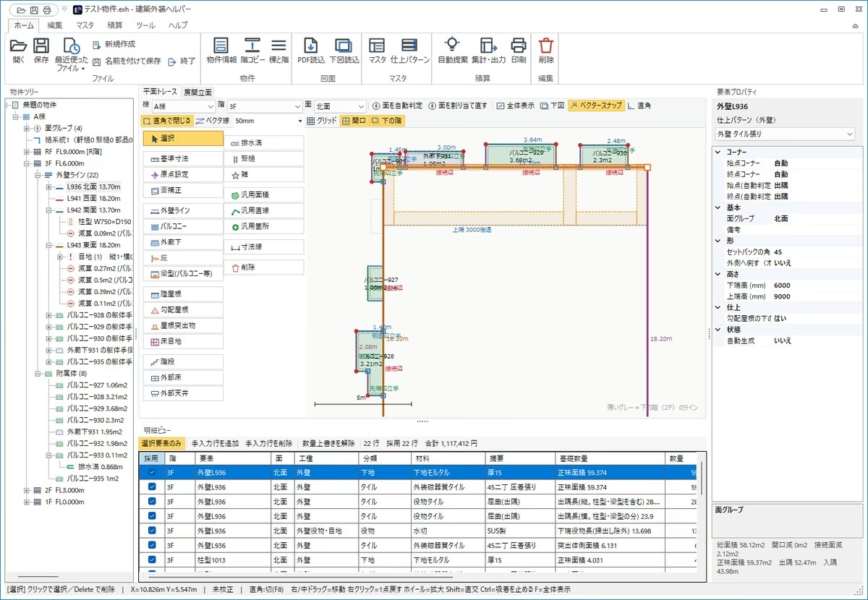This screenshot has width=868, height=600.
Task: Click the 保存 (save) ribbon icon
Action: (41, 52)
